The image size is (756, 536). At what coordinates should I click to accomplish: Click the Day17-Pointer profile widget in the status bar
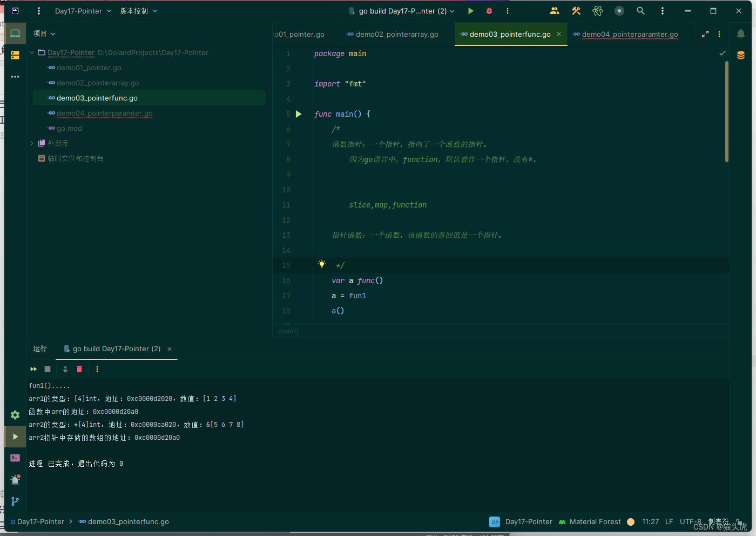521,522
